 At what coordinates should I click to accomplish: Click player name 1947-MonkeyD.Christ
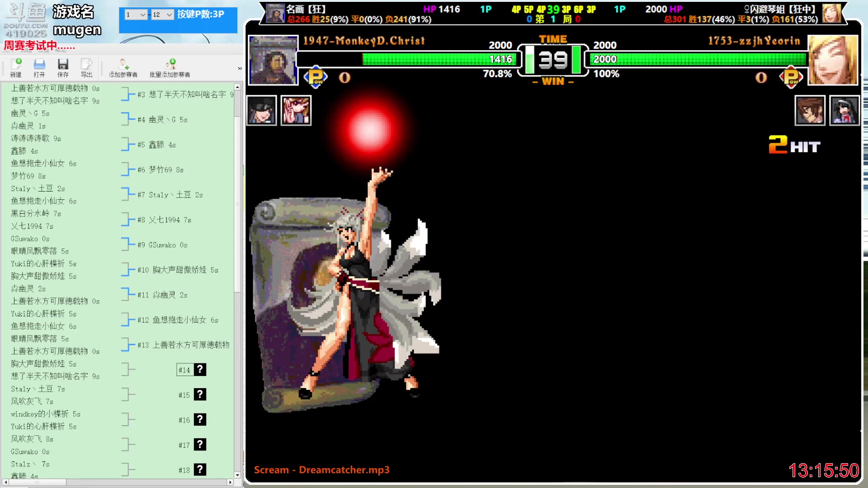point(364,41)
